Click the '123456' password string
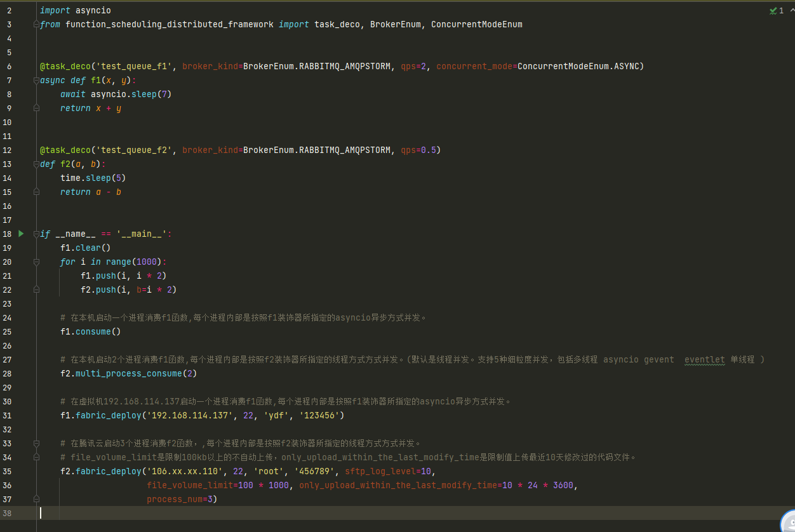Viewport: 795px width, 532px height. pos(319,415)
